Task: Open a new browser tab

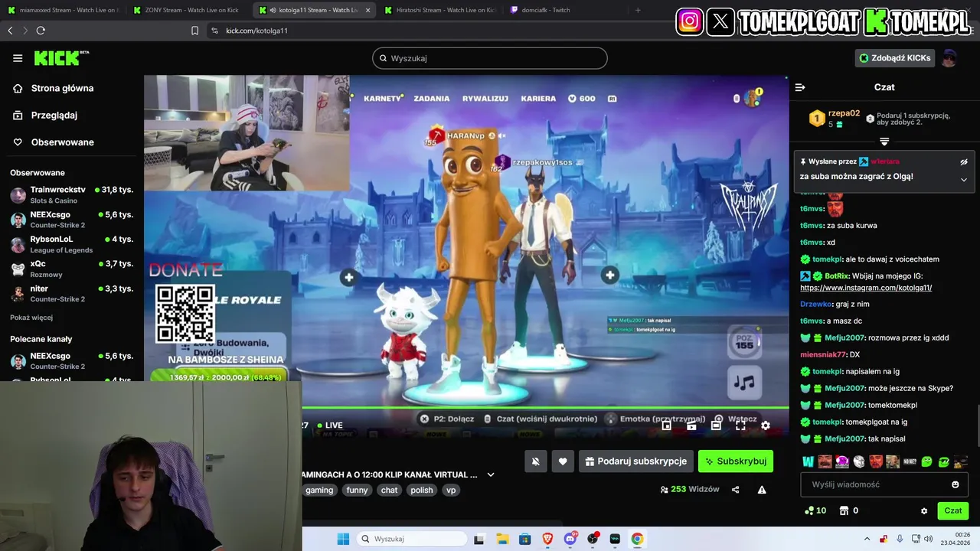Action: tap(638, 10)
